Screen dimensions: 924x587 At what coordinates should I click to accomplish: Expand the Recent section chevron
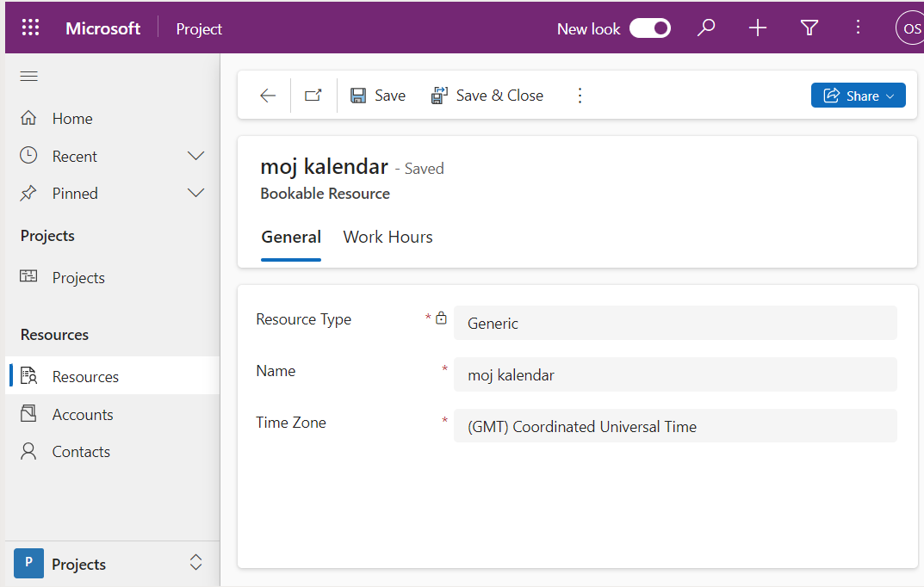pyautogui.click(x=196, y=156)
